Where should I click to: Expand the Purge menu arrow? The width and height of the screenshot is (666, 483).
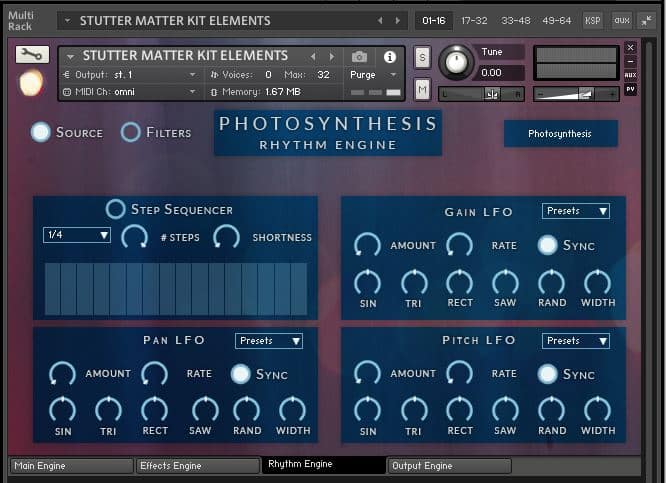(x=393, y=75)
